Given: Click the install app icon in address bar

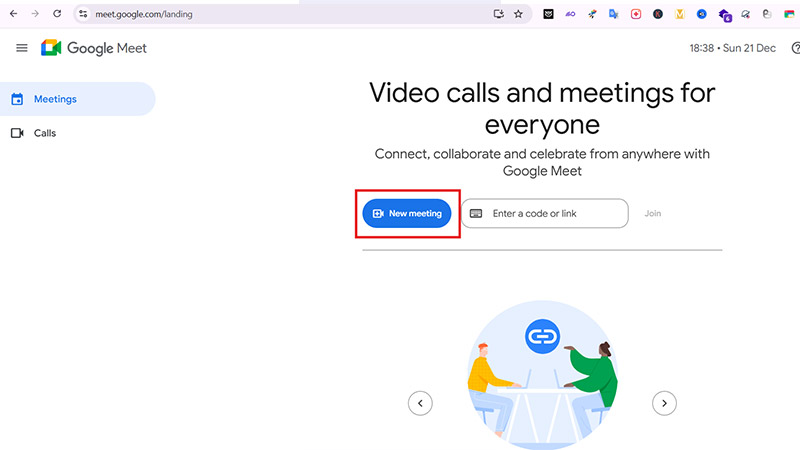Looking at the screenshot, I should 498,14.
